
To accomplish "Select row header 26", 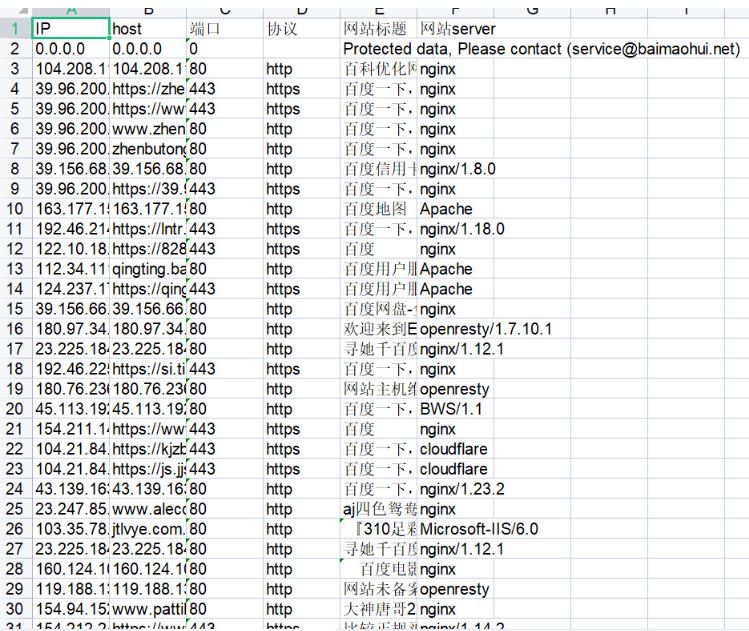I will [x=15, y=530].
